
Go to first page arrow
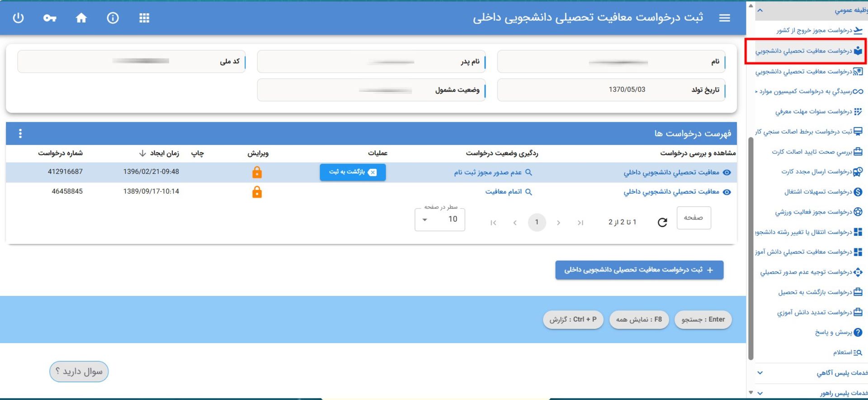point(493,223)
